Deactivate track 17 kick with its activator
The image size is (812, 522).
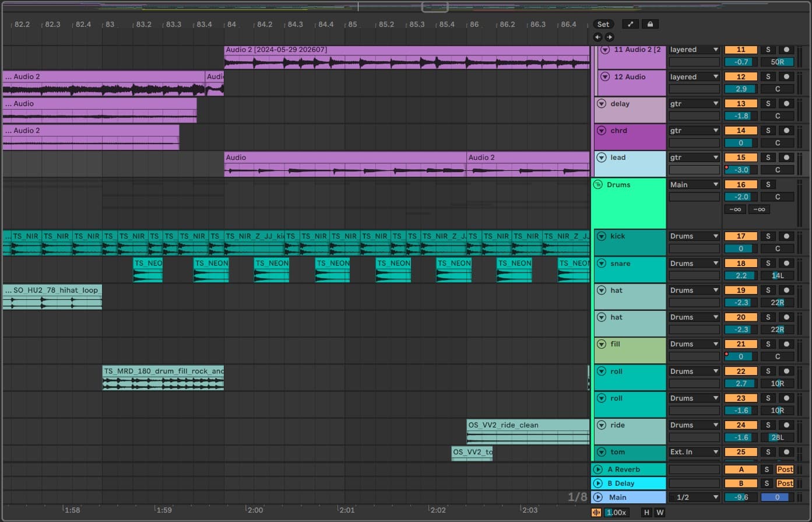(741, 236)
